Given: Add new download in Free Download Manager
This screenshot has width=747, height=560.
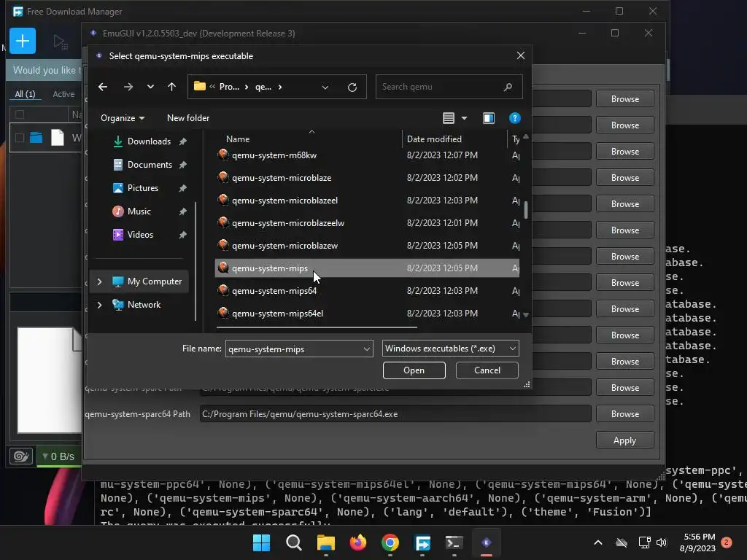Looking at the screenshot, I should (23, 41).
